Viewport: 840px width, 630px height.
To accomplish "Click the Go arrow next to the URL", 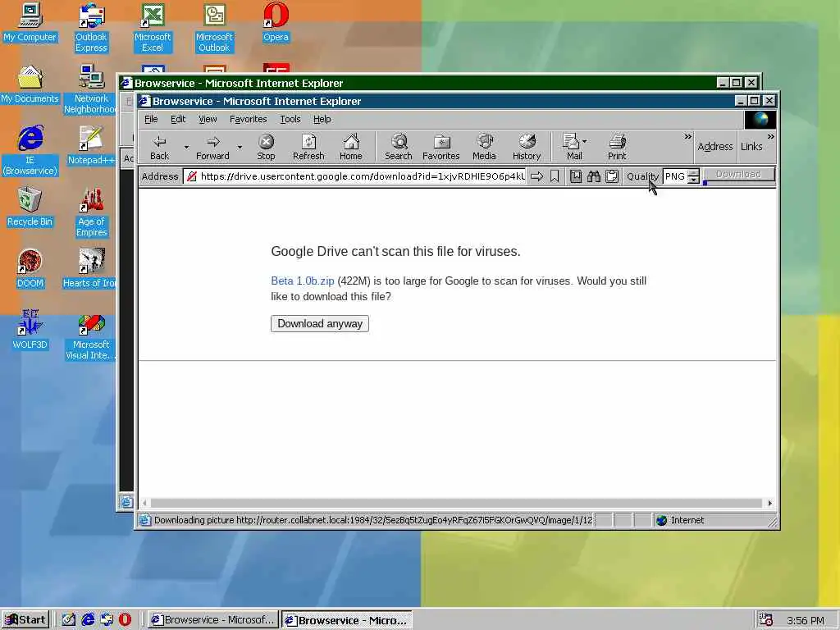I will [536, 176].
